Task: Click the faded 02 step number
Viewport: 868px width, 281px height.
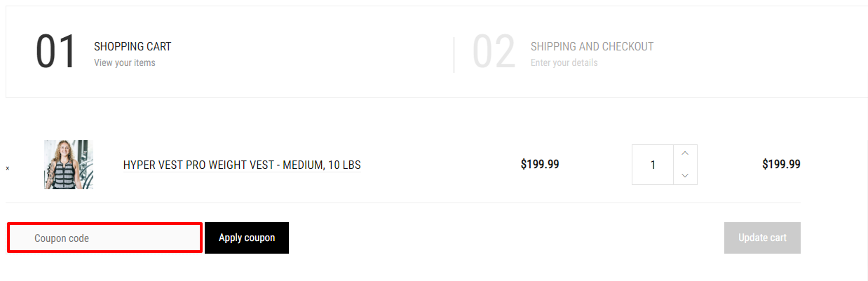Action: (x=494, y=53)
